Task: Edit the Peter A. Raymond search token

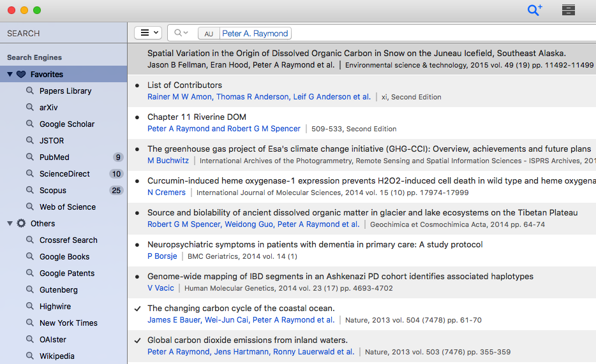Action: tap(255, 33)
